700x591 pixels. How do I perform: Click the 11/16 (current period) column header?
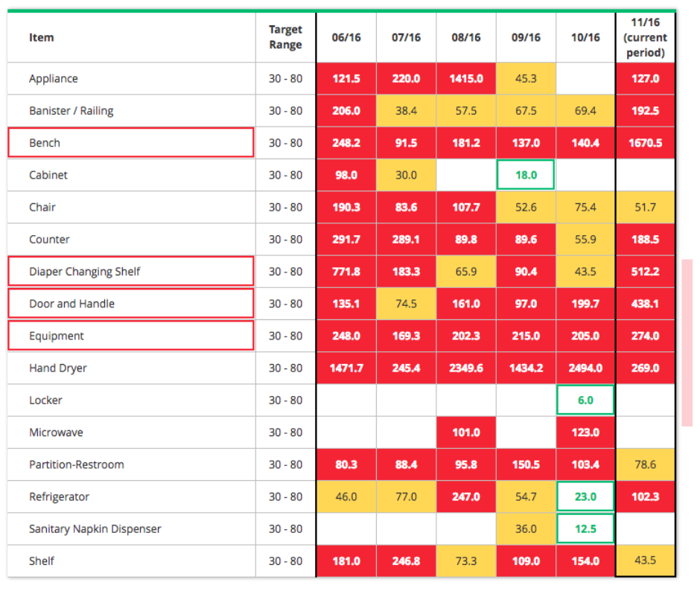tap(645, 38)
